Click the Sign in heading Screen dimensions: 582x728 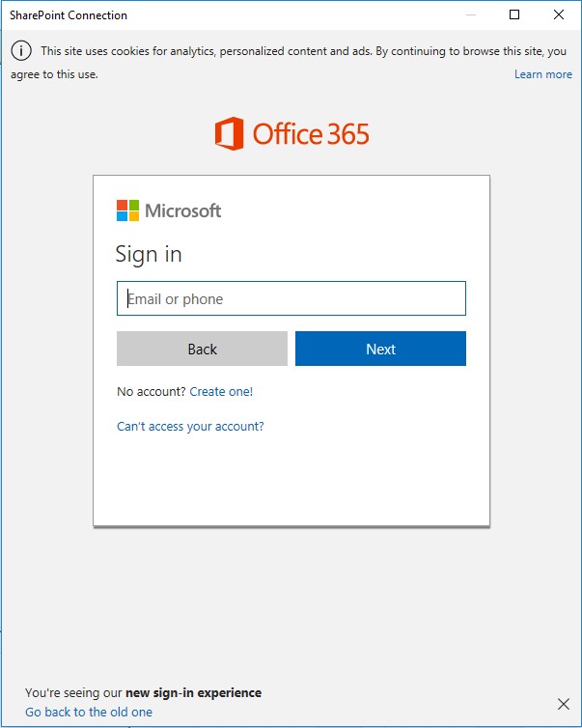[149, 254]
